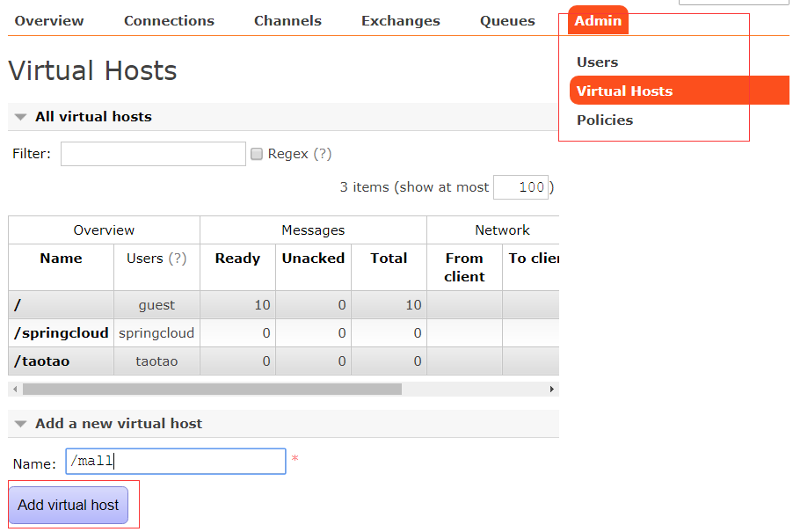
Task: Open the Overview tab
Action: pos(49,21)
